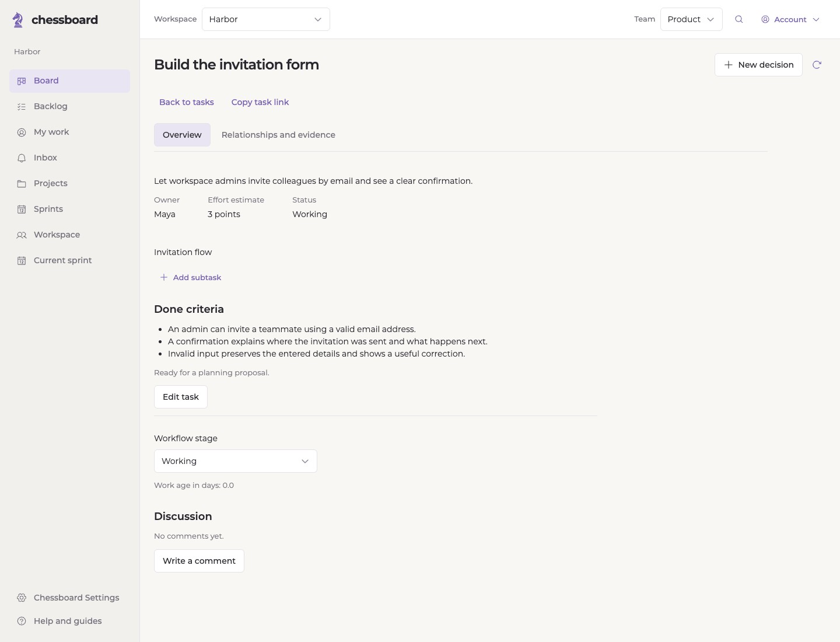Open Help and guides page
840x642 pixels.
[69, 621]
